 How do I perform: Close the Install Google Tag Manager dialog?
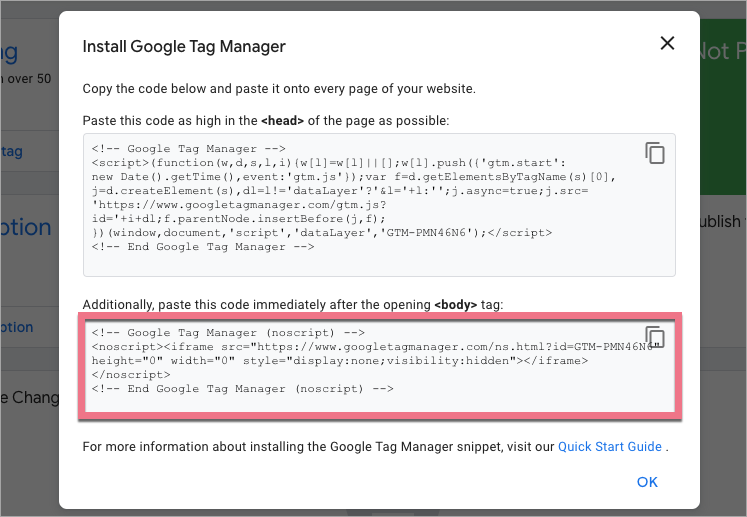pos(667,43)
